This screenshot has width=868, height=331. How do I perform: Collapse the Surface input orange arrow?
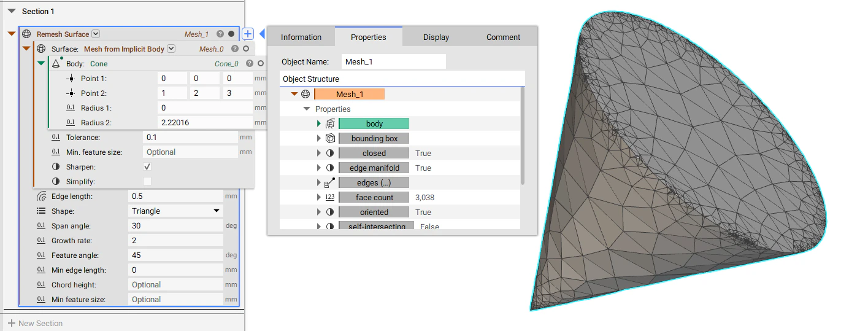26,49
